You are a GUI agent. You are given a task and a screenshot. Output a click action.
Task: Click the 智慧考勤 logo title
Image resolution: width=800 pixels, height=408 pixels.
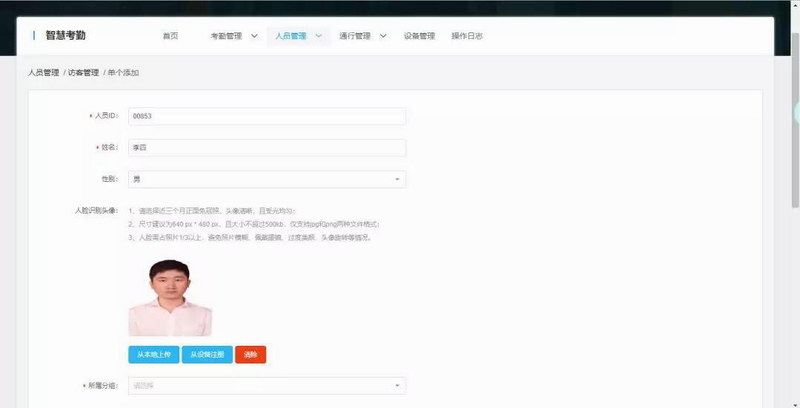tap(65, 35)
